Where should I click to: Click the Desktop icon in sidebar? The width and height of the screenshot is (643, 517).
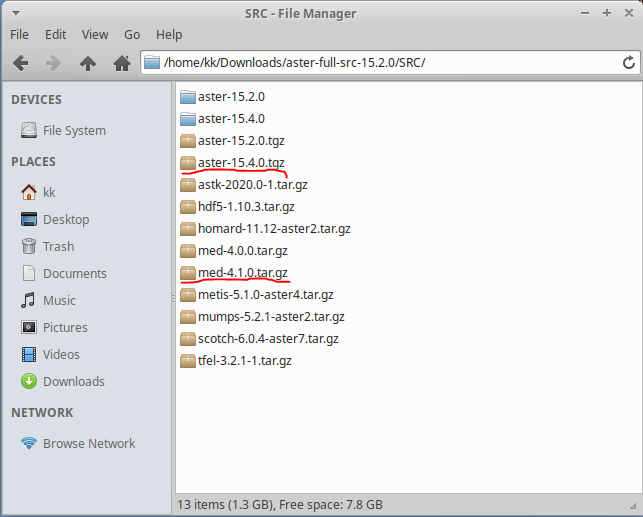click(x=29, y=219)
